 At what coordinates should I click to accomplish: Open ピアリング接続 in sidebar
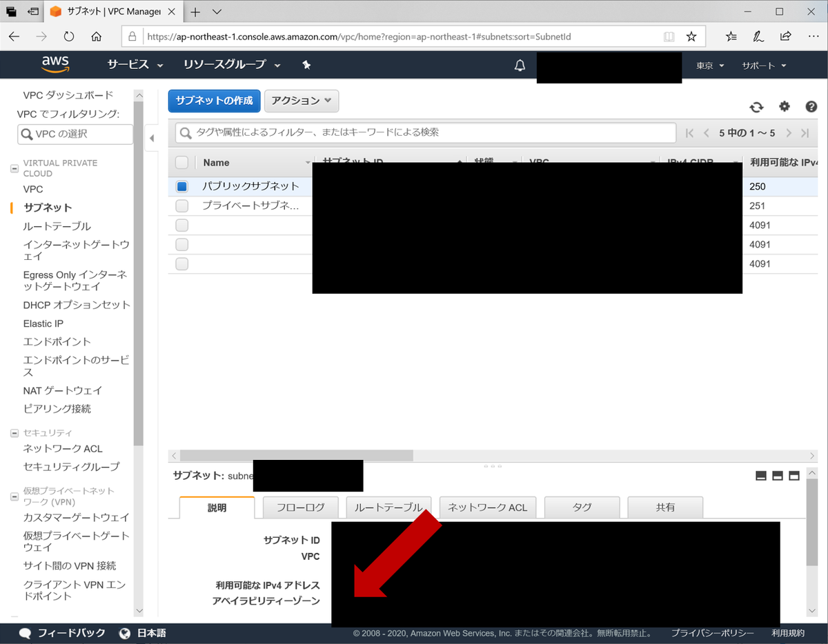pyautogui.click(x=57, y=409)
